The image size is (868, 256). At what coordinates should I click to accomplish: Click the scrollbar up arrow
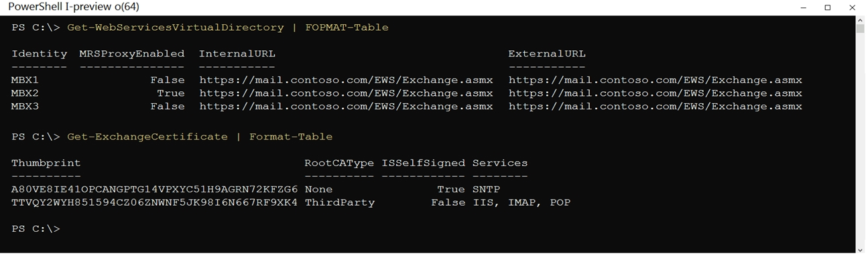(861, 21)
